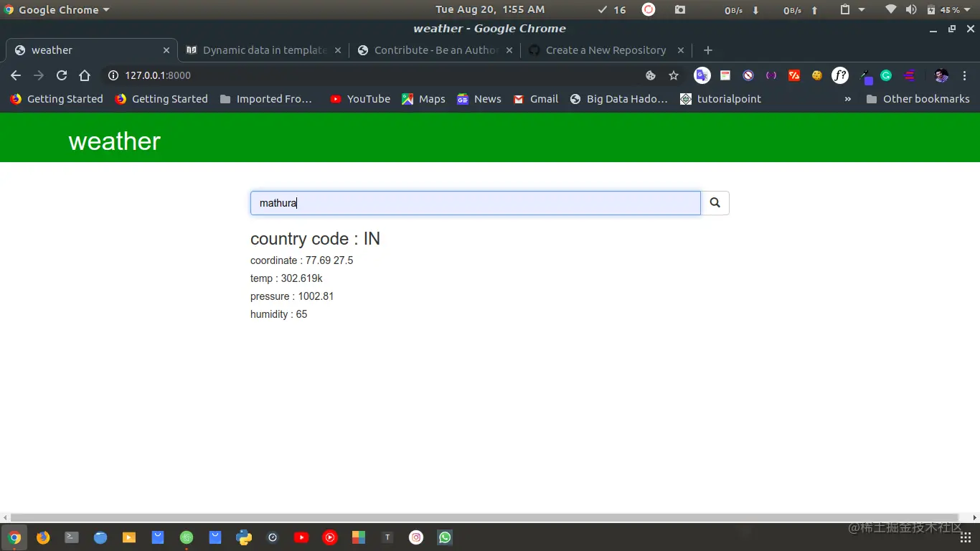Click the site information icon in the address bar

(x=113, y=75)
